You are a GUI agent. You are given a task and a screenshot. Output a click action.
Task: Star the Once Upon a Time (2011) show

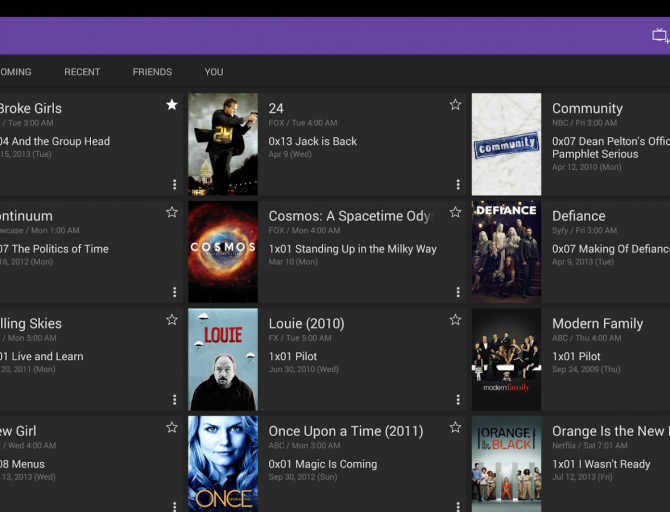click(x=455, y=427)
